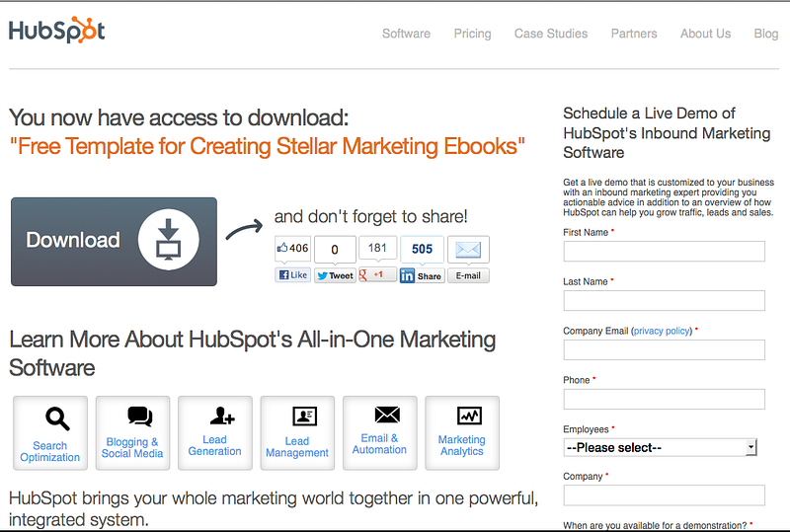The image size is (790, 532).
Task: Click the Company Email input field
Action: point(664,349)
